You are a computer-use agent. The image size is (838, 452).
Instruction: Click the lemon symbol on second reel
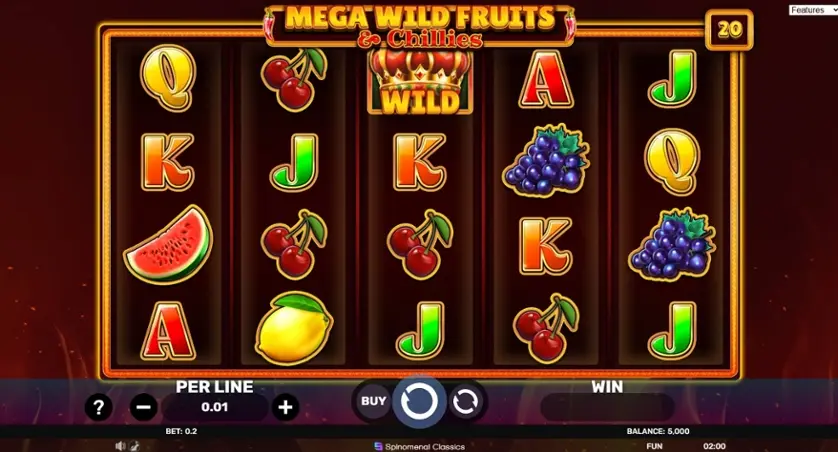pyautogui.click(x=294, y=328)
